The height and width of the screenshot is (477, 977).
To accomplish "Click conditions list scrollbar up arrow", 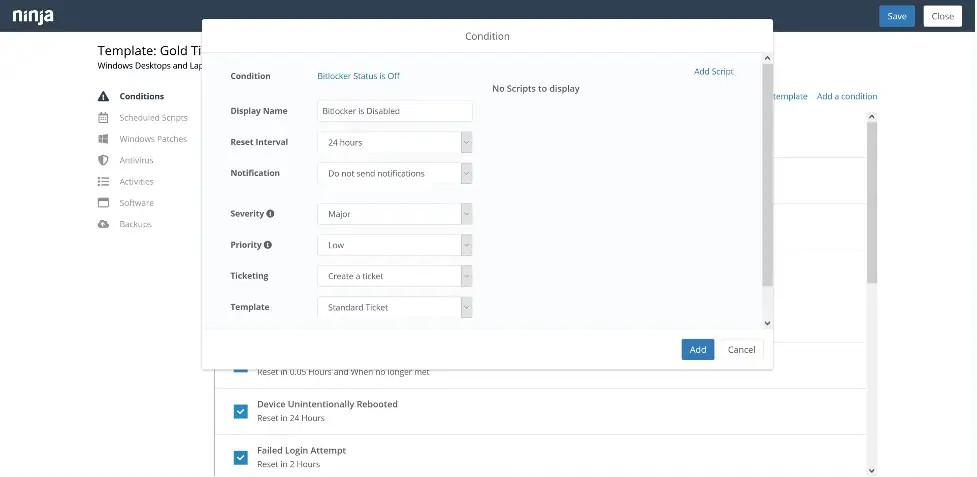I will (872, 116).
